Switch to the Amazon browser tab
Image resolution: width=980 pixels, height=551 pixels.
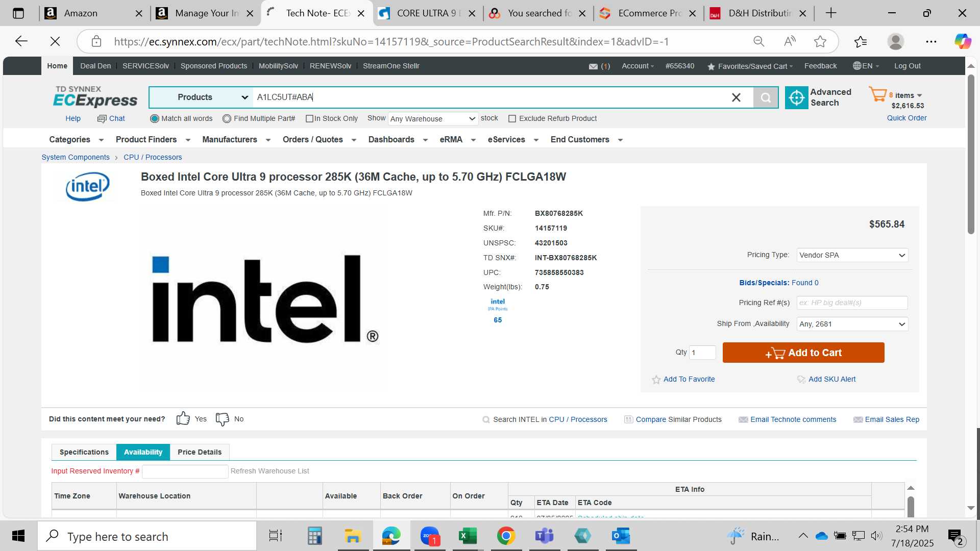(93, 13)
